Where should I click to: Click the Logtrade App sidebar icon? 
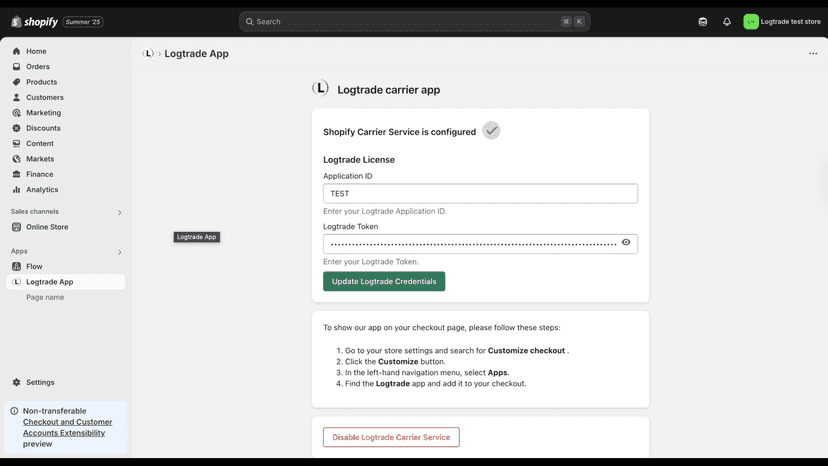point(16,282)
